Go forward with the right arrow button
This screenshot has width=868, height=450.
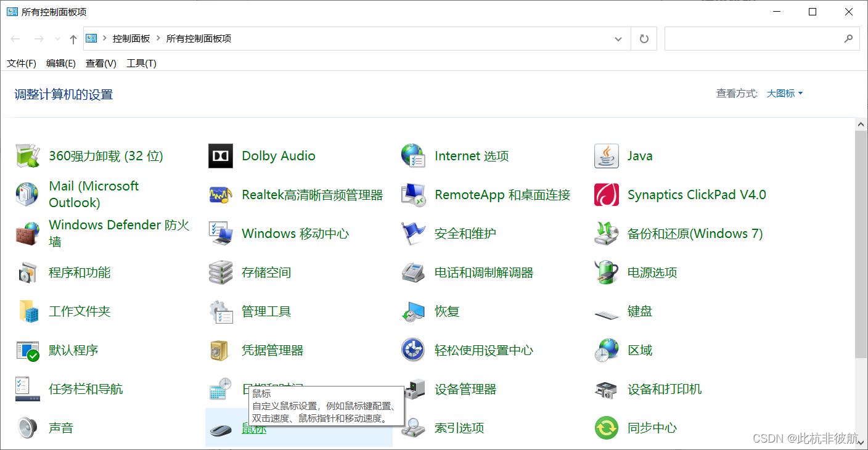tap(39, 39)
